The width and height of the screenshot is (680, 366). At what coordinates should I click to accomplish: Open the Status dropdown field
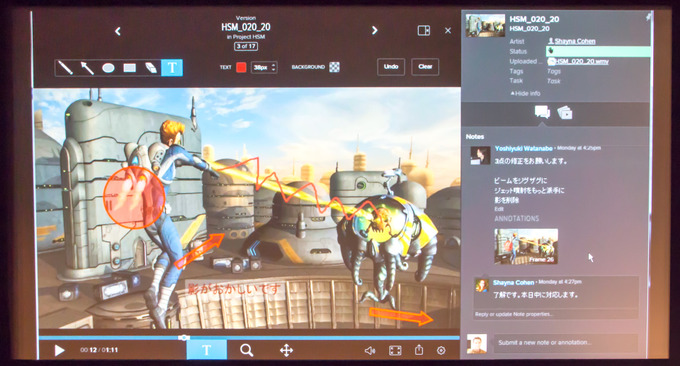click(x=598, y=51)
